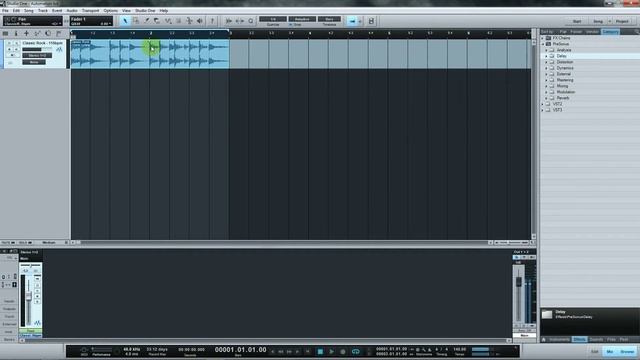Click the track volume slider in the track header
Image resolution: width=640 pixels, height=360 pixels.
[37, 49]
